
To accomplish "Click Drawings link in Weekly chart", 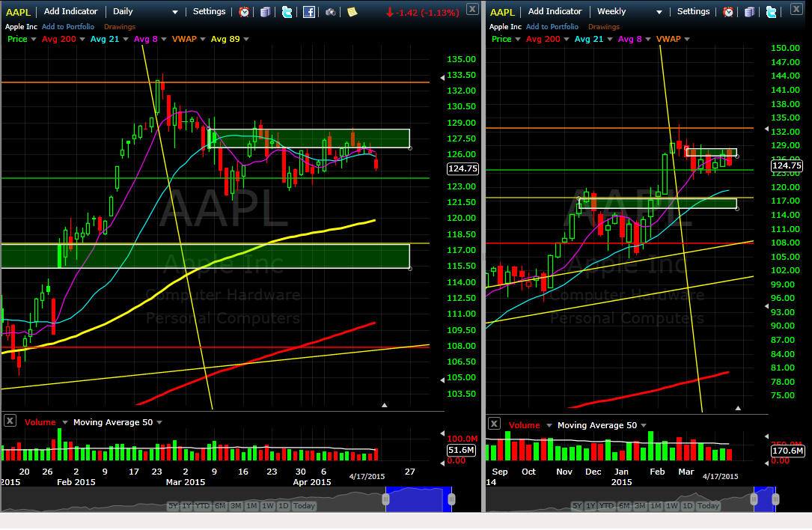I will [604, 26].
